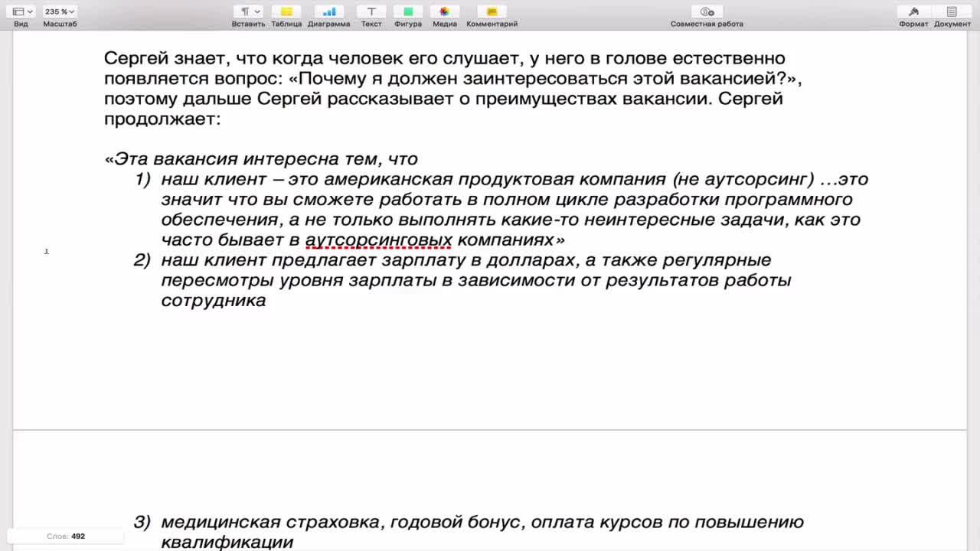
Task: Click the underlined word аутсорсинговых
Action: coord(378,240)
